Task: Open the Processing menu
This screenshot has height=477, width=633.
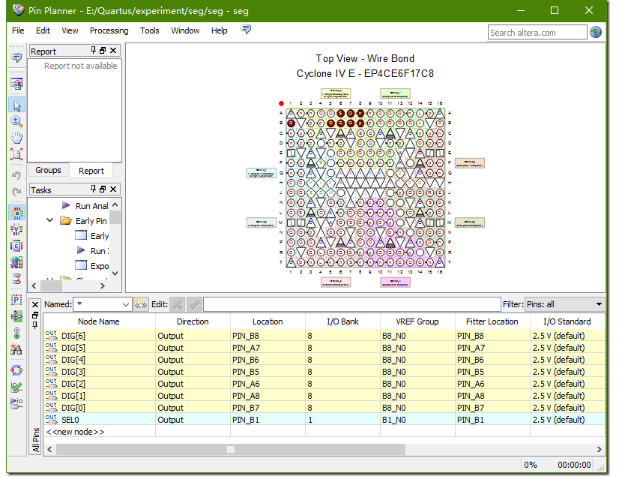Action: click(109, 31)
